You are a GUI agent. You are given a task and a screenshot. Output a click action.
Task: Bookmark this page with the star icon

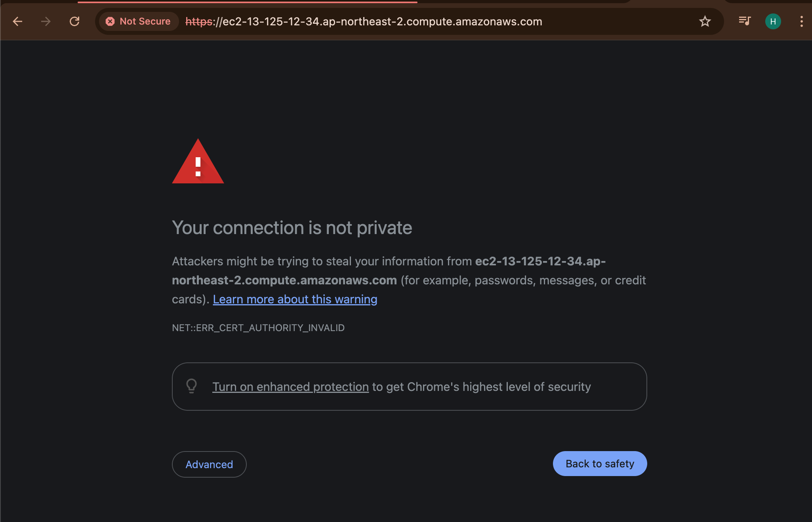[x=705, y=21]
